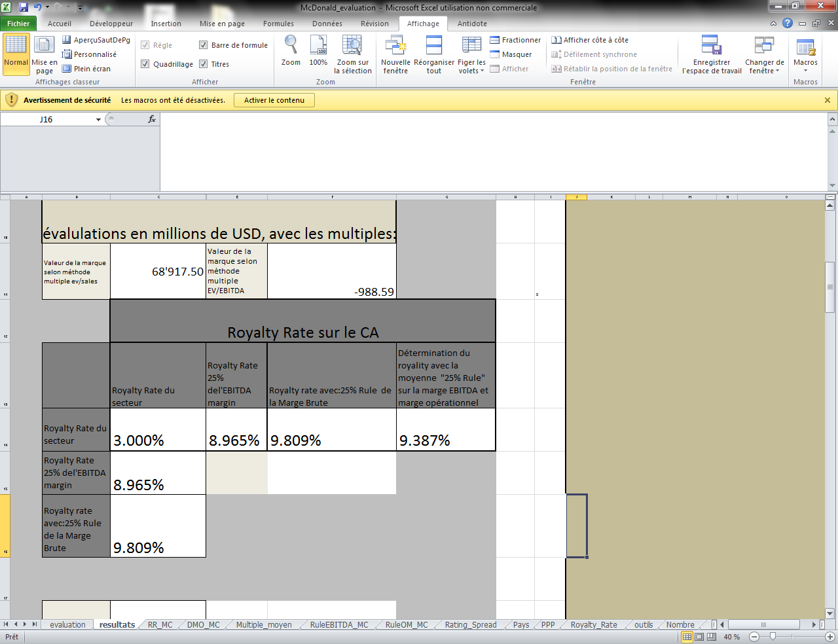Open Mise en page view
The height and width of the screenshot is (644, 838).
click(x=45, y=54)
